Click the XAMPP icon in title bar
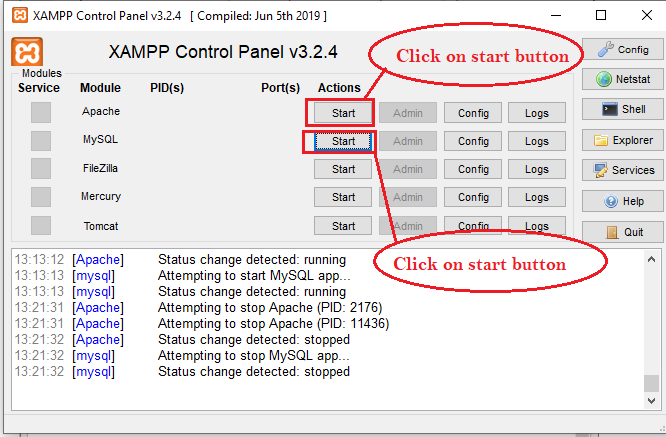This screenshot has height=437, width=666. tap(19, 16)
